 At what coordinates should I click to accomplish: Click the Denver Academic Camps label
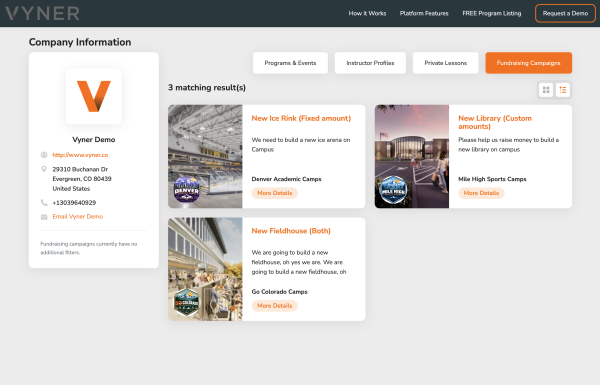(286, 179)
